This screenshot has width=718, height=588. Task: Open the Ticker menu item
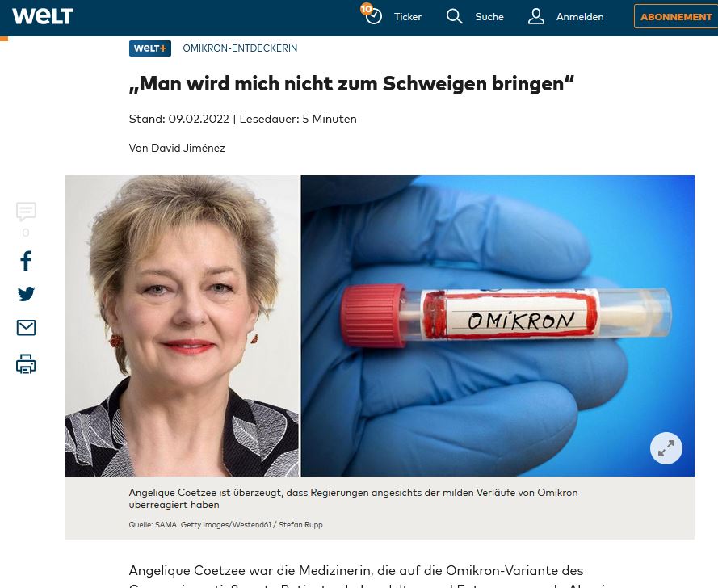408,17
